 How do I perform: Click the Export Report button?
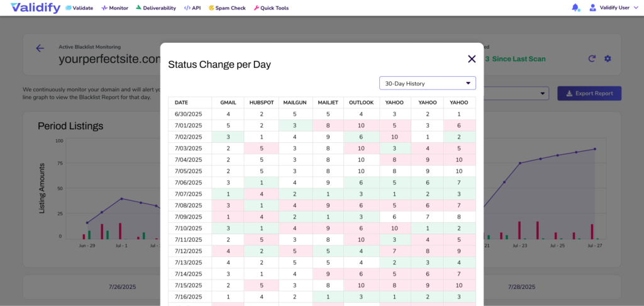(589, 94)
